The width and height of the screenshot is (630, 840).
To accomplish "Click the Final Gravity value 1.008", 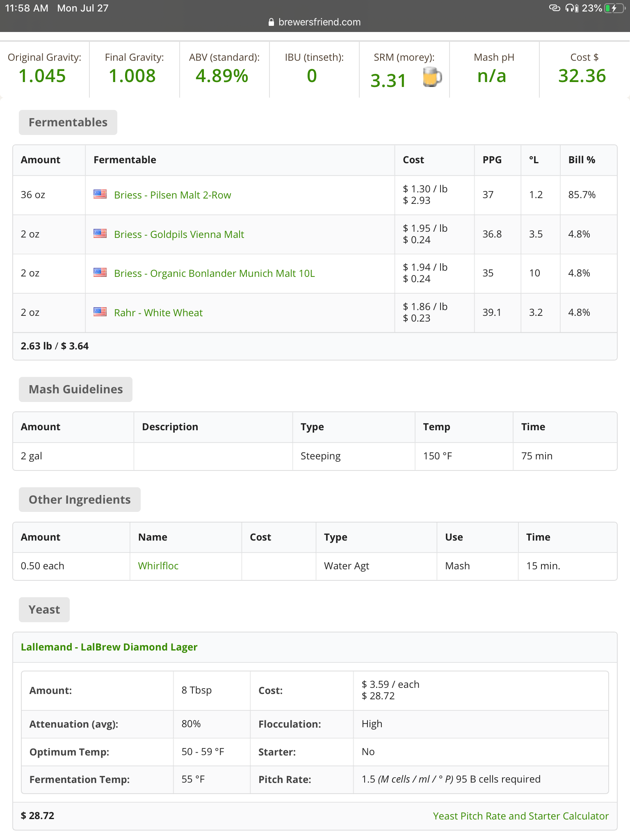I will tap(132, 76).
